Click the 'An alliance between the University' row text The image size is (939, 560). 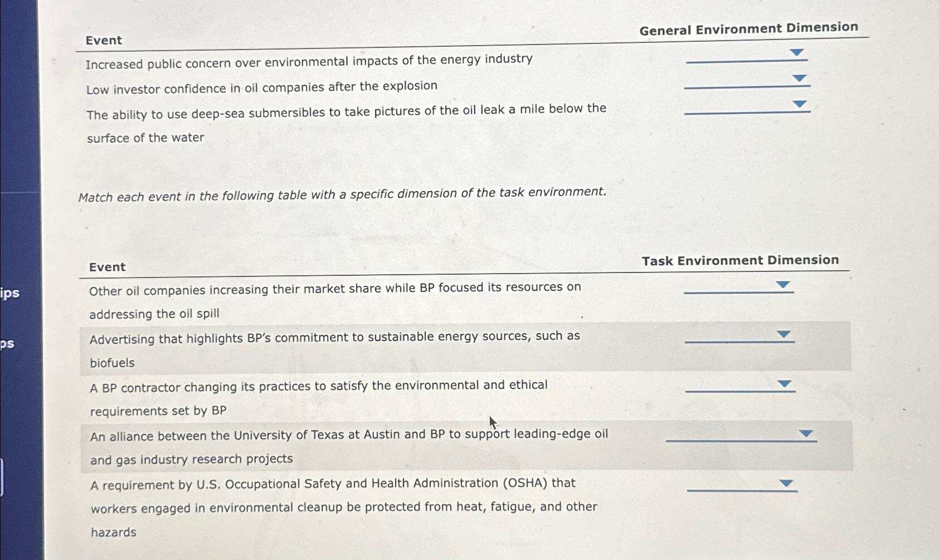tap(349, 446)
